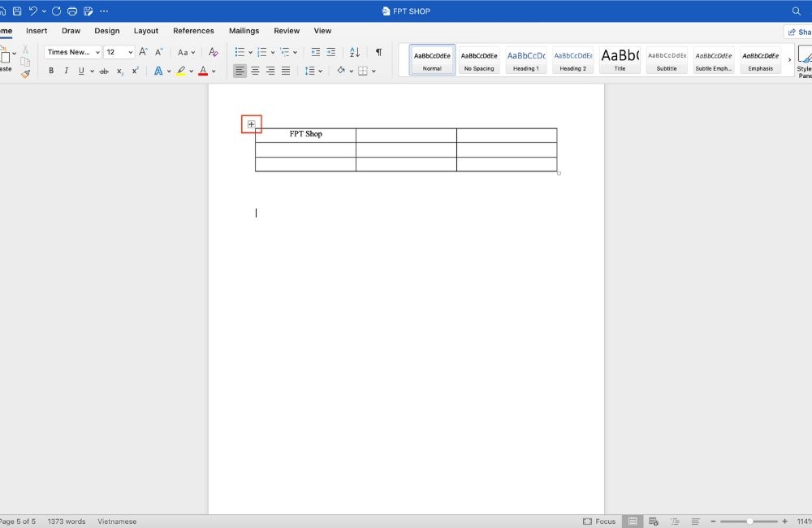Open the Insert tab
The height and width of the screenshot is (528, 812).
tap(37, 31)
